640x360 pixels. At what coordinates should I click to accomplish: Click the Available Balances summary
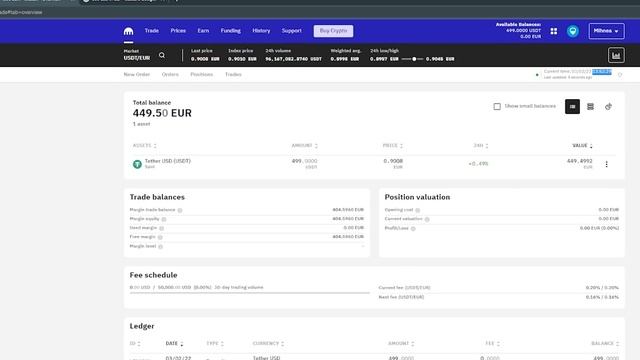click(518, 31)
